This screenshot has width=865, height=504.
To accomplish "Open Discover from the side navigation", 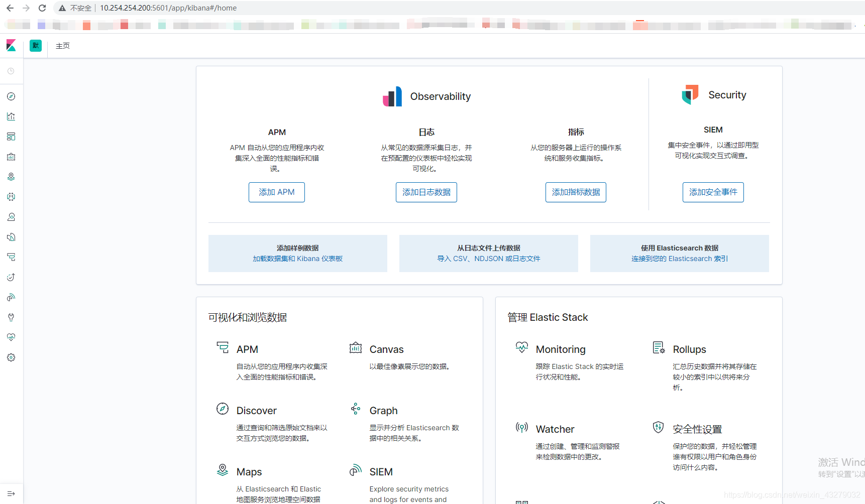I will [11, 96].
